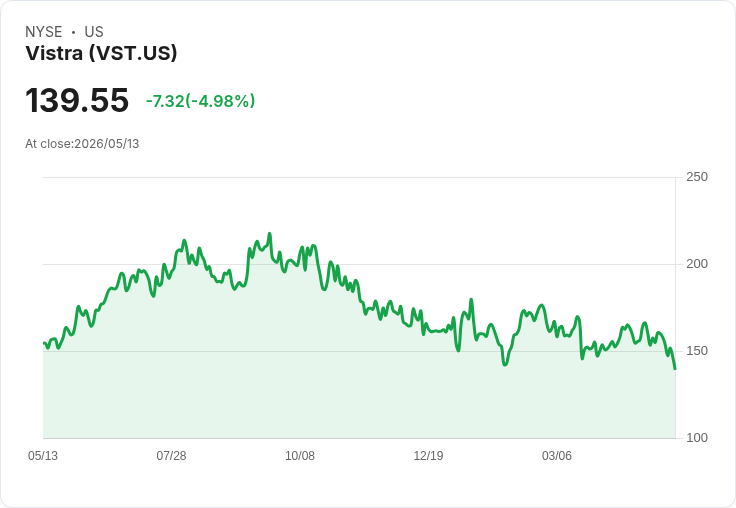Click the 07/28 date axis label
The width and height of the screenshot is (736, 508).
coord(171,456)
